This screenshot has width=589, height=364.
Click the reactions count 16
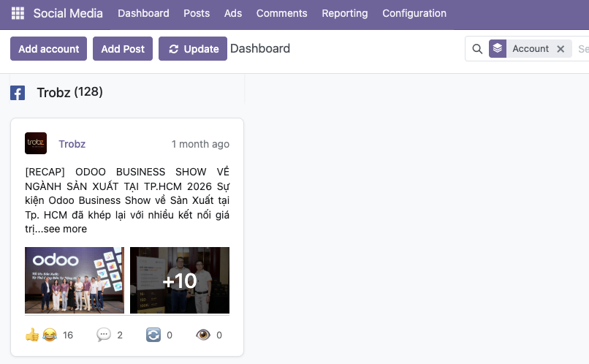pyautogui.click(x=68, y=335)
